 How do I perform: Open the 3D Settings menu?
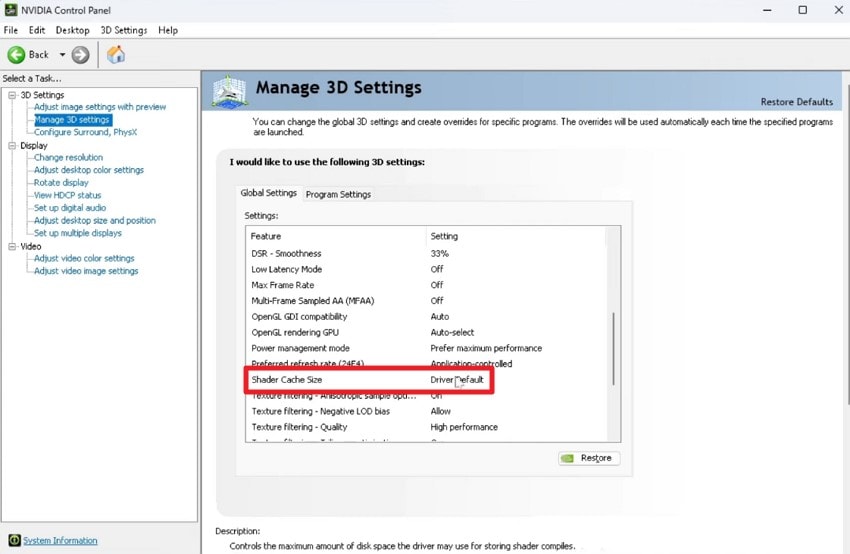pyautogui.click(x=124, y=30)
